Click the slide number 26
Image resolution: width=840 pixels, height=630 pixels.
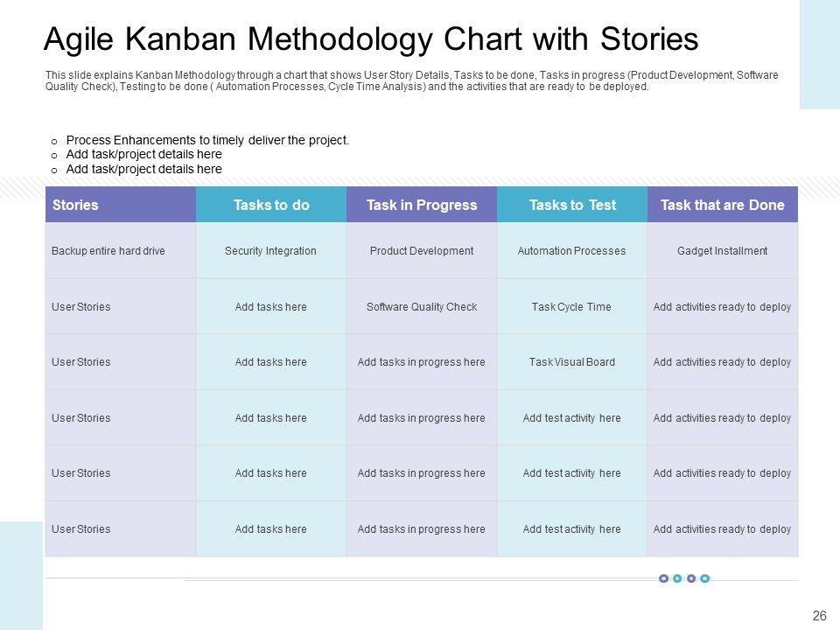tap(819, 616)
